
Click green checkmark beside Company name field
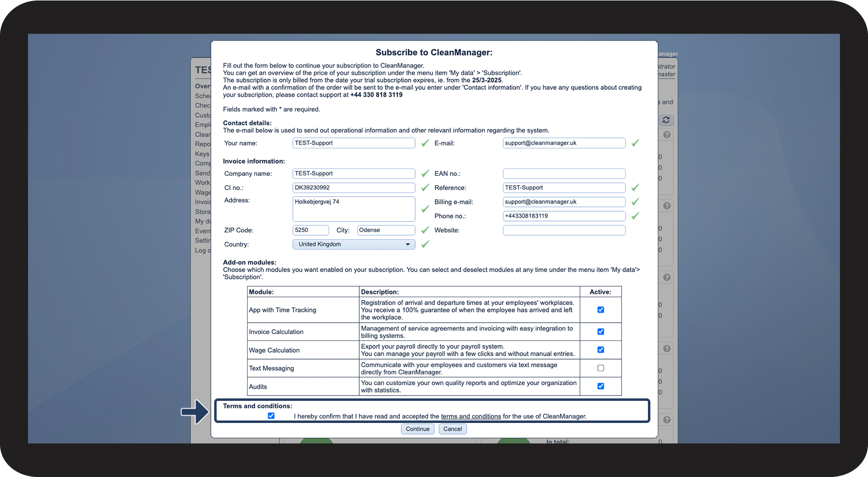425,173
